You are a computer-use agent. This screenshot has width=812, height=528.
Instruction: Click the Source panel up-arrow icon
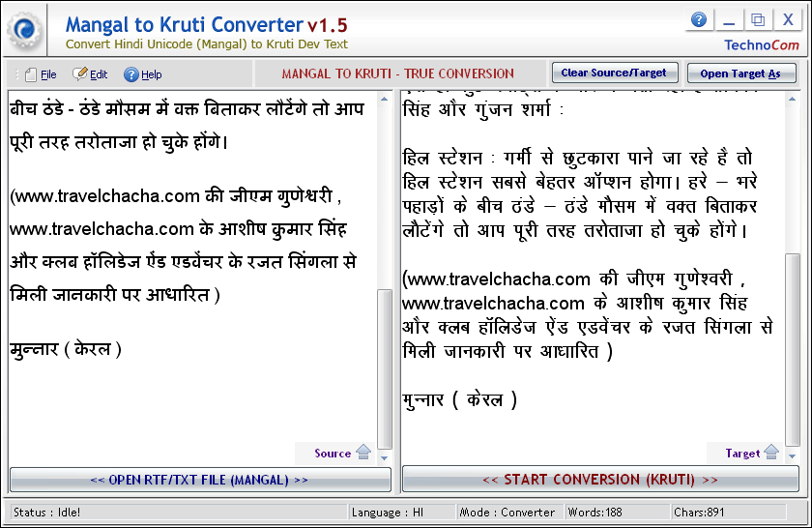point(363,452)
